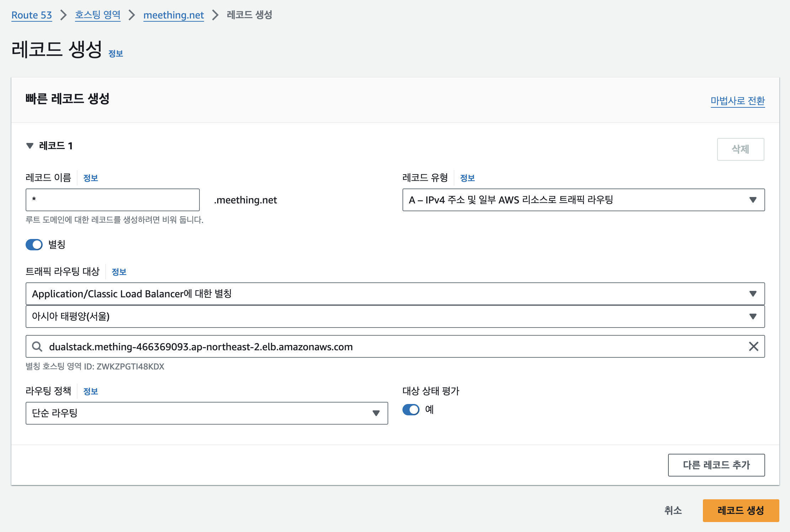Clear the load balancer search field with X
The height and width of the screenshot is (532, 790).
753,346
